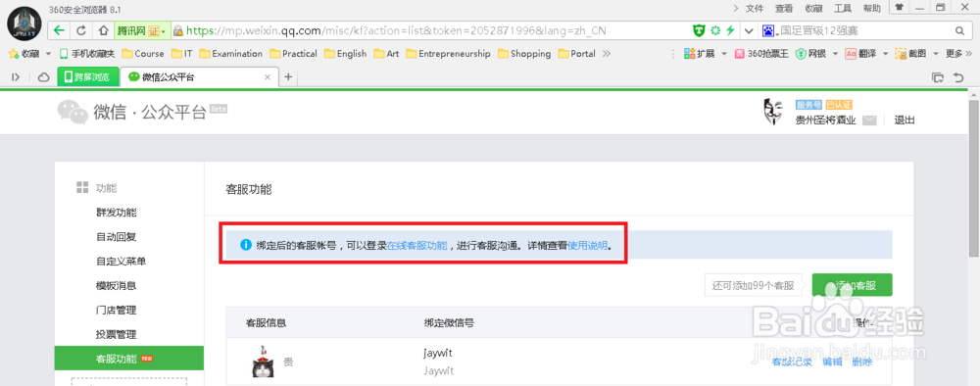The width and height of the screenshot is (980, 386).
Task: Open the Course bookmark folder
Action: [x=143, y=54]
